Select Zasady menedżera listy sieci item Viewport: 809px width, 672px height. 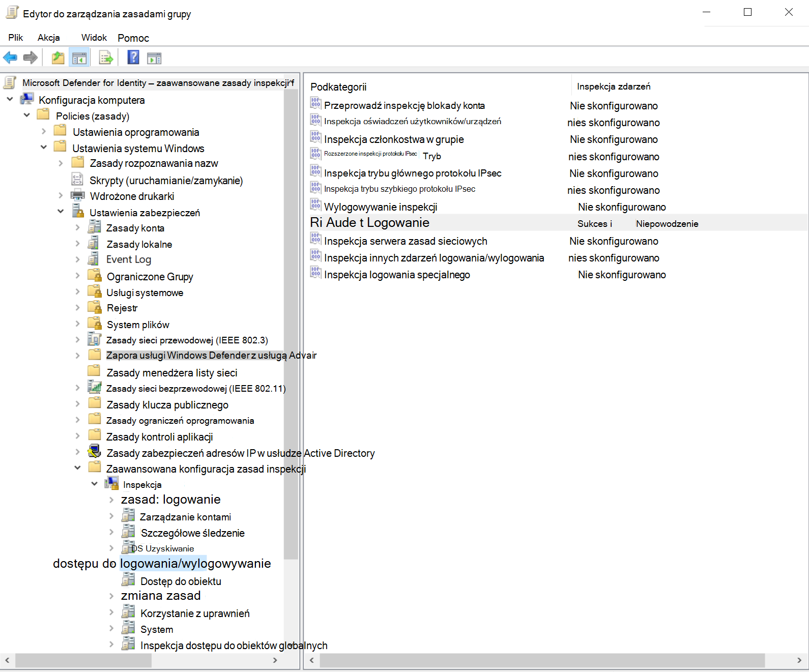point(172,373)
